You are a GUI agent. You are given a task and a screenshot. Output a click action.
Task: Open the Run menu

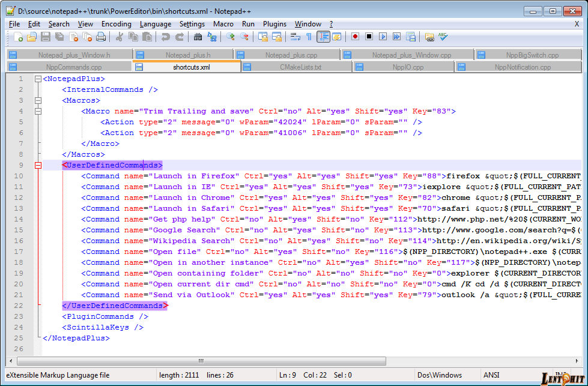248,24
